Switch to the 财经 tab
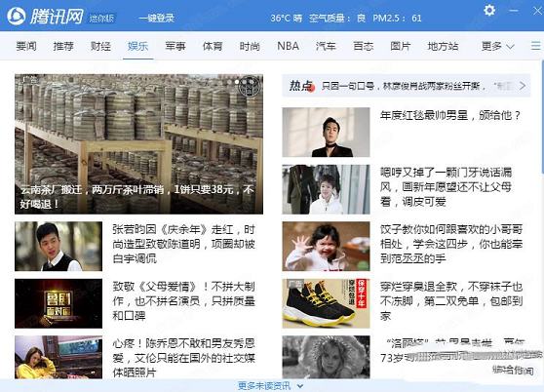The width and height of the screenshot is (544, 392). pyautogui.click(x=100, y=46)
